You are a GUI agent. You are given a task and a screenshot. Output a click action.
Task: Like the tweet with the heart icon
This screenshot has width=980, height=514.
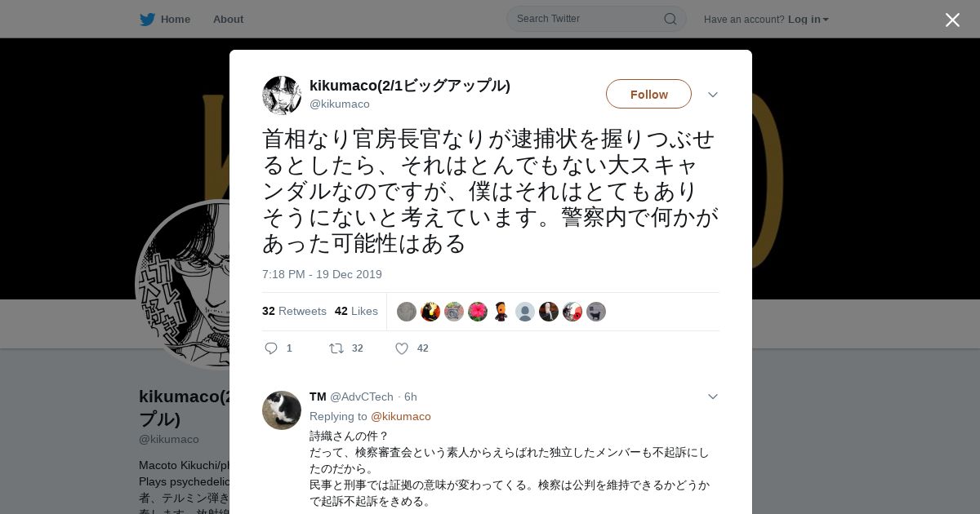click(x=402, y=348)
